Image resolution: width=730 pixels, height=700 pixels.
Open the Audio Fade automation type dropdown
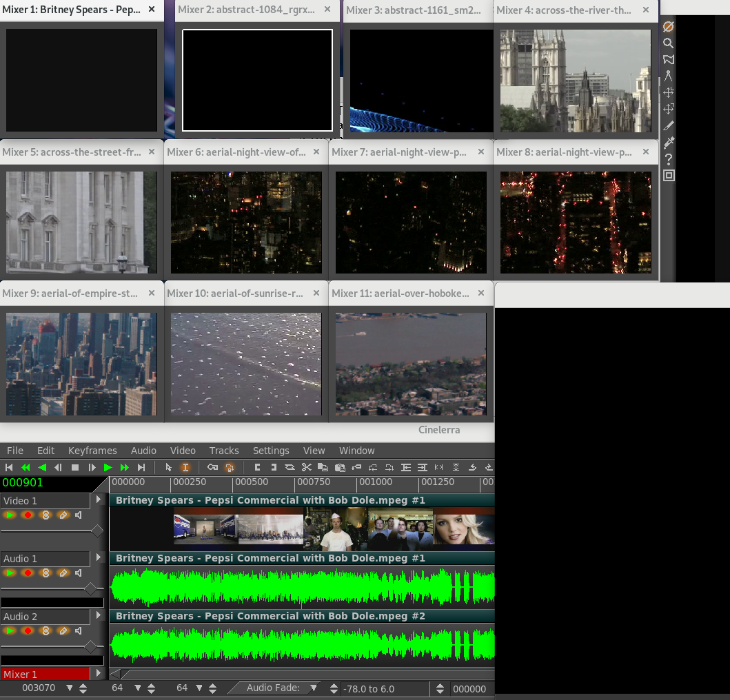coord(314,688)
